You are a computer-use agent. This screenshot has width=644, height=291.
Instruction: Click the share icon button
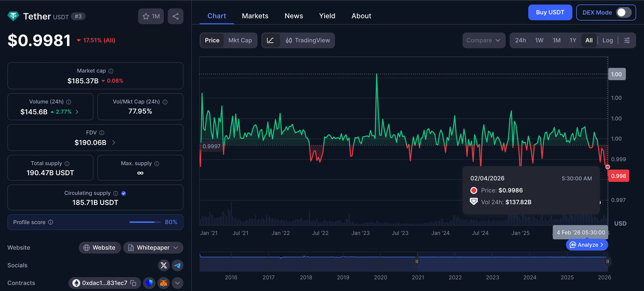click(176, 16)
